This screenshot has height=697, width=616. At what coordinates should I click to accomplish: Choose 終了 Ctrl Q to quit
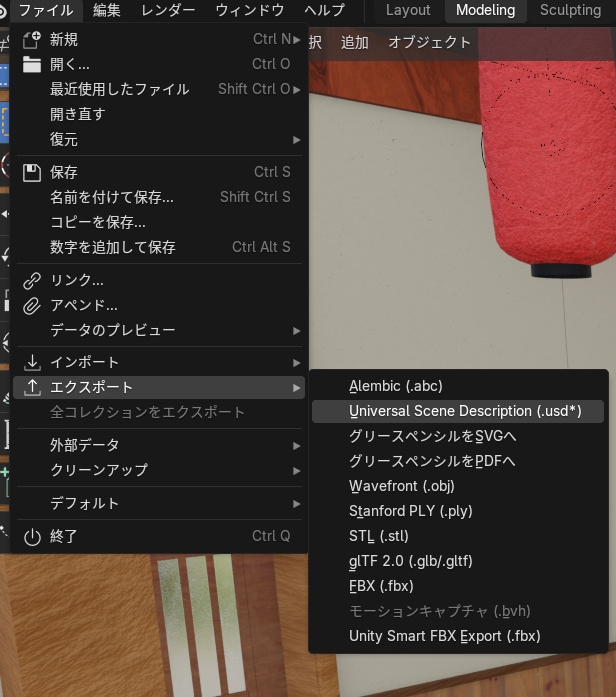[x=159, y=537]
